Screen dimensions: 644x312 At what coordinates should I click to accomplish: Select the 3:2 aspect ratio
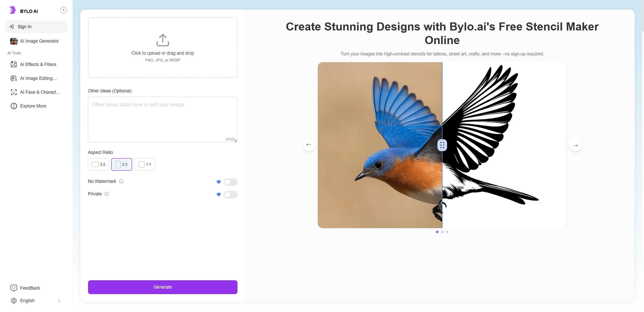pyautogui.click(x=98, y=164)
